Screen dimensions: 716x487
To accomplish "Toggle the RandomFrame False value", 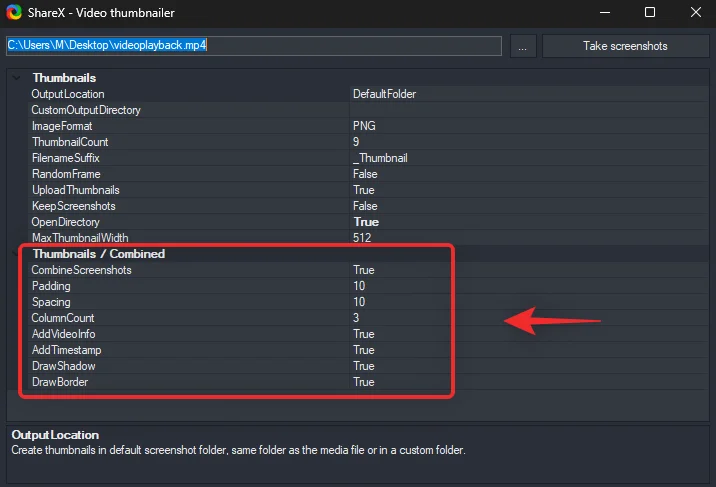I will pos(525,174).
